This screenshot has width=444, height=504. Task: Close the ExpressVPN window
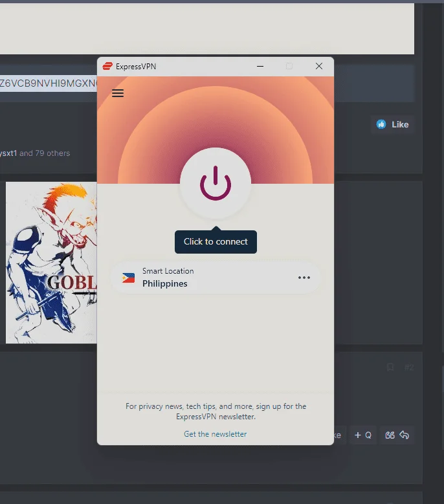[x=319, y=66]
